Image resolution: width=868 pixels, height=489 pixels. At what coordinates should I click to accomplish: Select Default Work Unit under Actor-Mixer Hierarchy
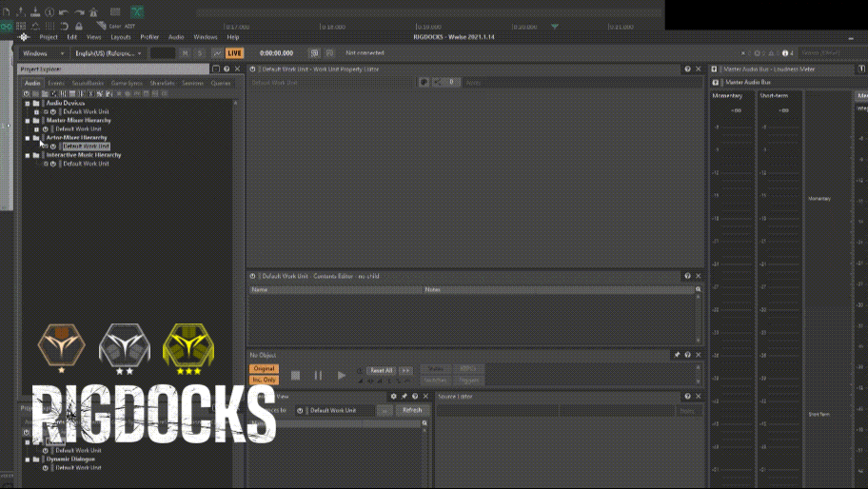(86, 147)
